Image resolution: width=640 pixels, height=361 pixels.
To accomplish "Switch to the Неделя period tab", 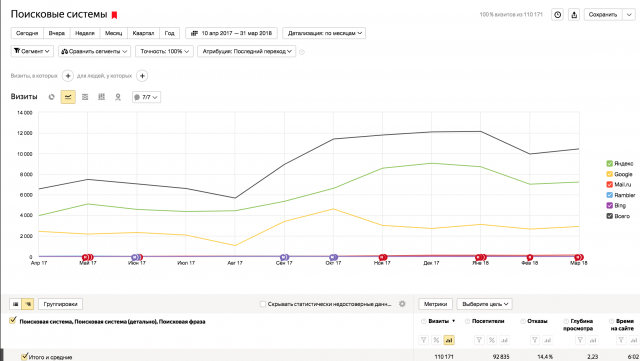I will coord(85,33).
